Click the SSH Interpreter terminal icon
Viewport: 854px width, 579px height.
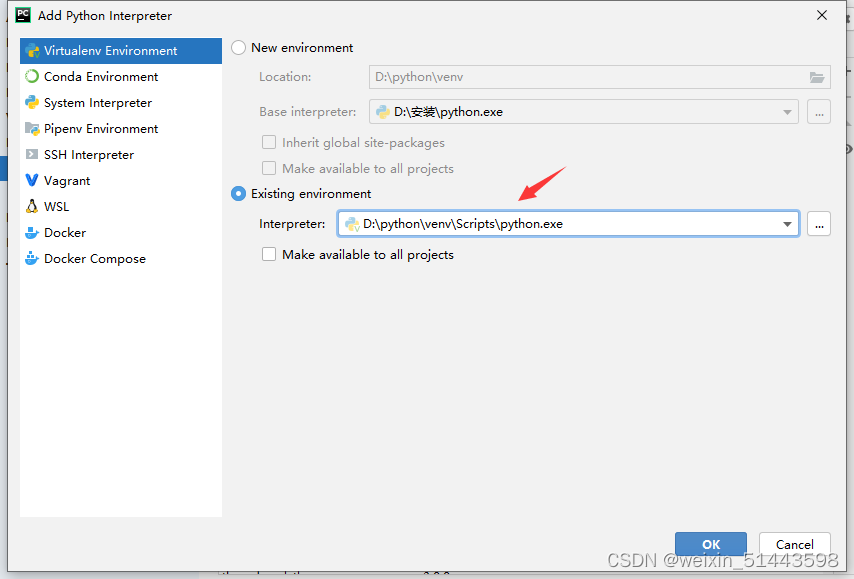[32, 155]
